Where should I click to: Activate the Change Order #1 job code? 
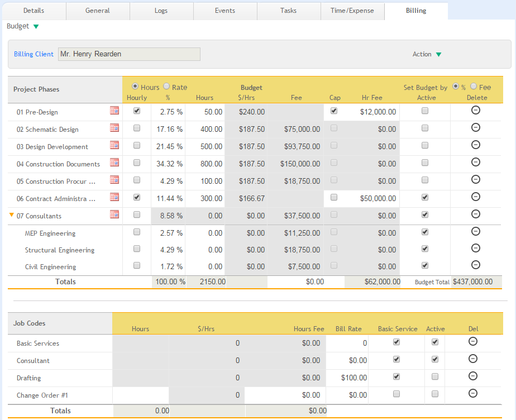coord(435,394)
